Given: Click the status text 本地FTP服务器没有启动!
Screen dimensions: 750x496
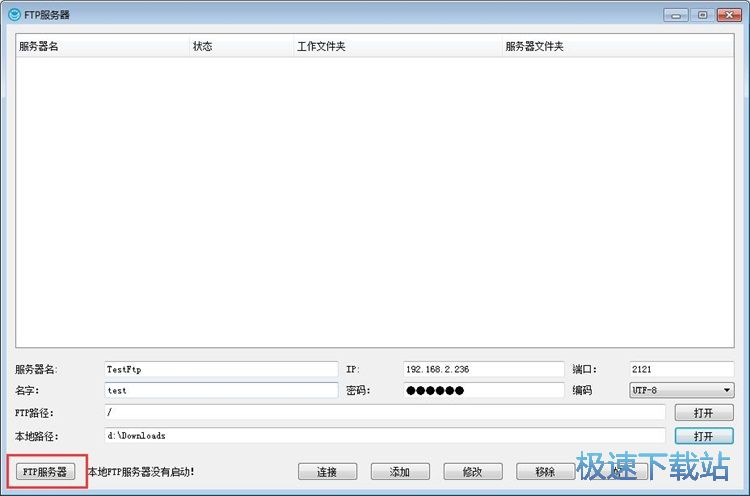Looking at the screenshot, I should click(x=141, y=472).
